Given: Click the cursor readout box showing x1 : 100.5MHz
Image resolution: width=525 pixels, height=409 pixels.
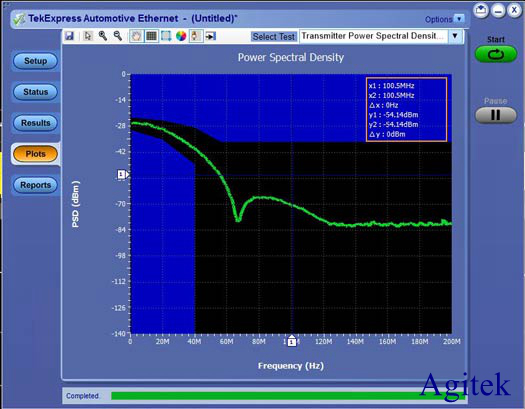Looking at the screenshot, I should [406, 110].
